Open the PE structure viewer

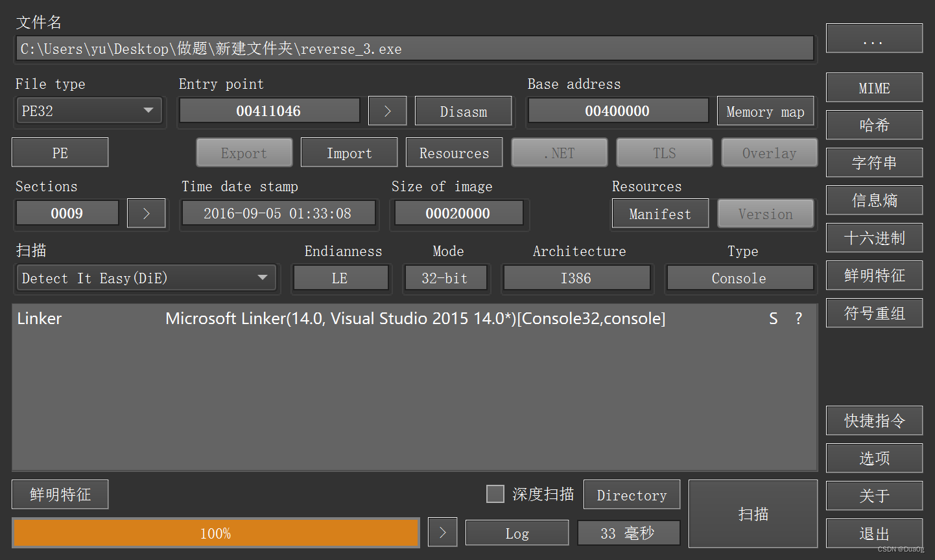(60, 152)
